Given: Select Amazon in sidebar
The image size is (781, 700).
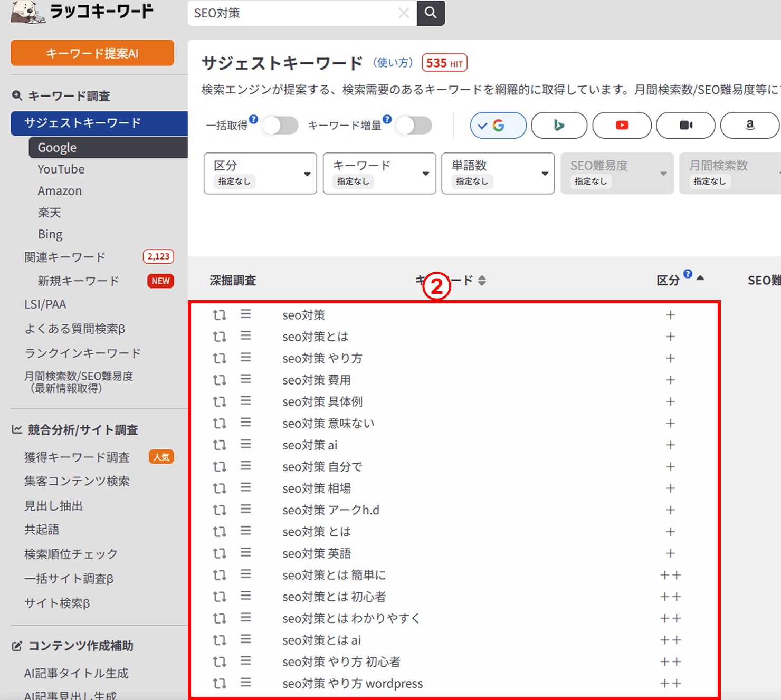Looking at the screenshot, I should [60, 191].
